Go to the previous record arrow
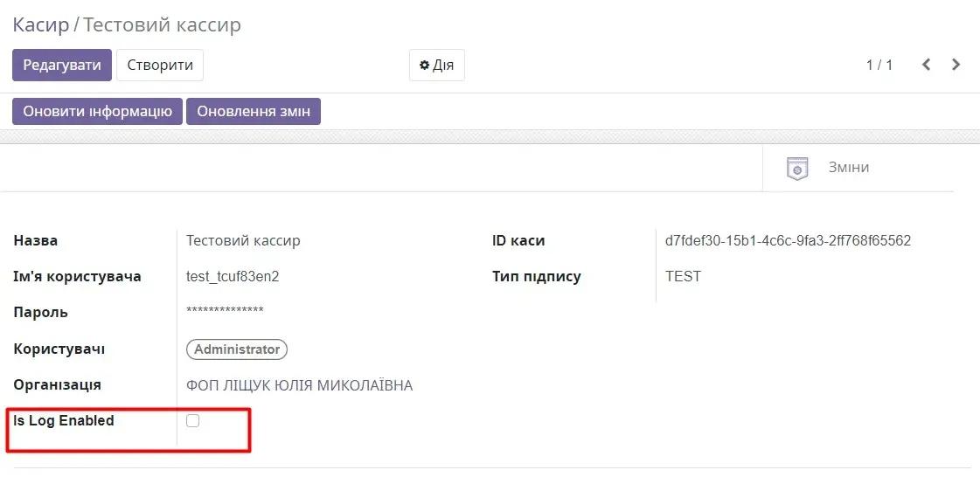 926,65
